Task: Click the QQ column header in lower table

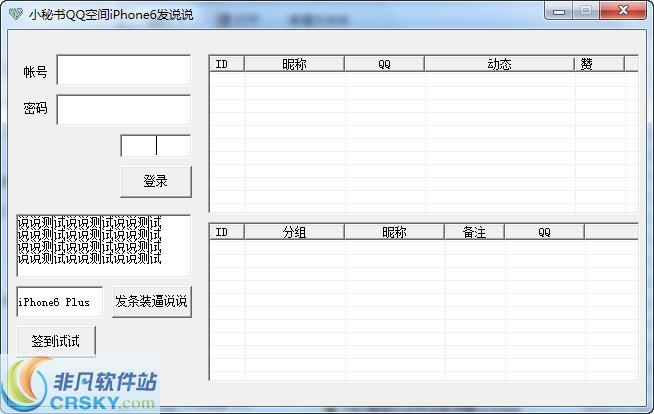Action: (545, 232)
